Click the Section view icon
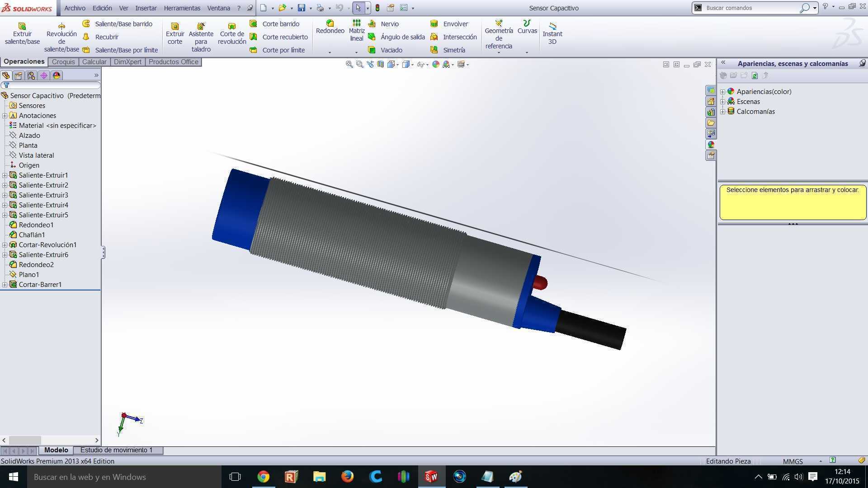Screen dimensions: 868x488 pos(381,65)
